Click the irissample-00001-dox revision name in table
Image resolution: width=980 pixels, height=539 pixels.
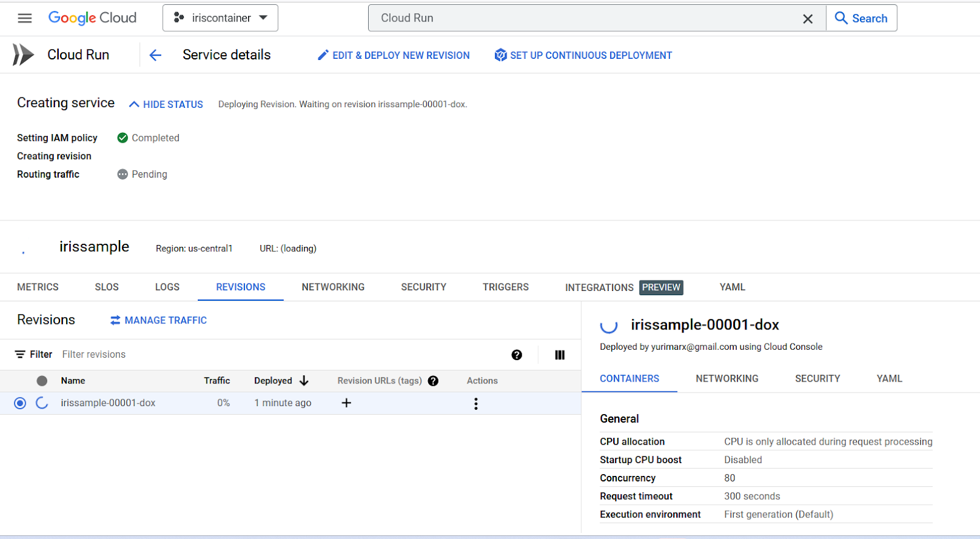[x=108, y=403]
